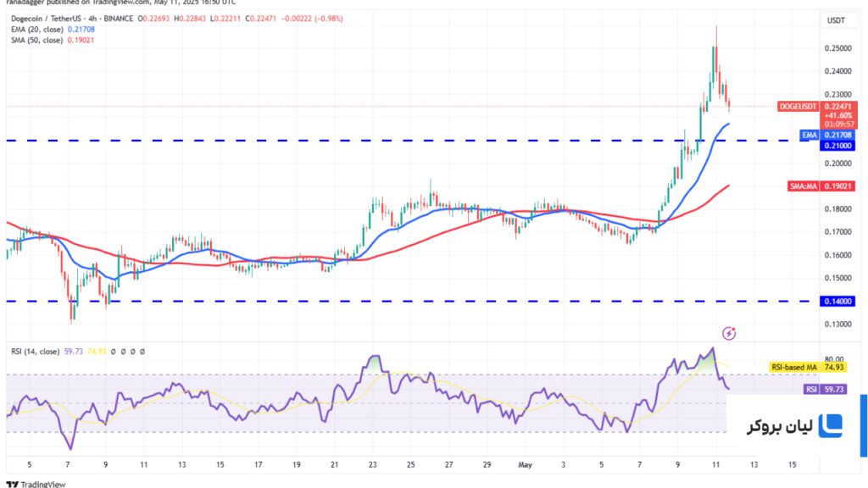Click the SMA (50, close) indicator legend
This screenshot has height=488, width=868.
[53, 41]
